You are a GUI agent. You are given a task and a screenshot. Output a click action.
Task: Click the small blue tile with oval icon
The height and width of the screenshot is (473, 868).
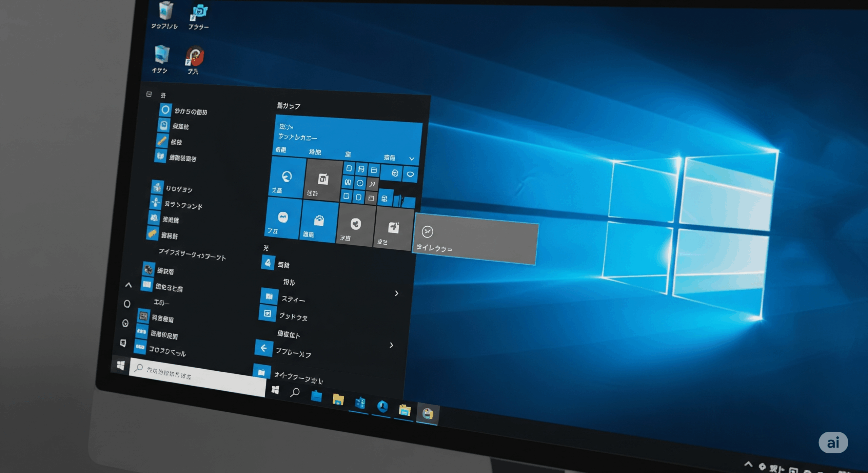(410, 174)
